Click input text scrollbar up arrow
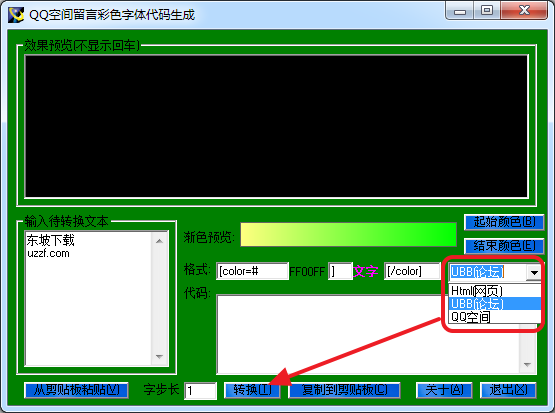The image size is (555, 413). click(159, 241)
